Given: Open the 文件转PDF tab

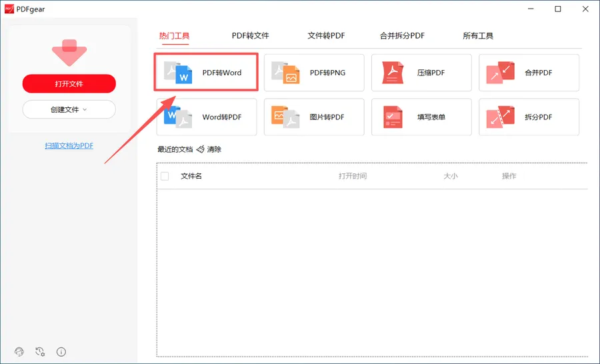Looking at the screenshot, I should click(x=326, y=35).
